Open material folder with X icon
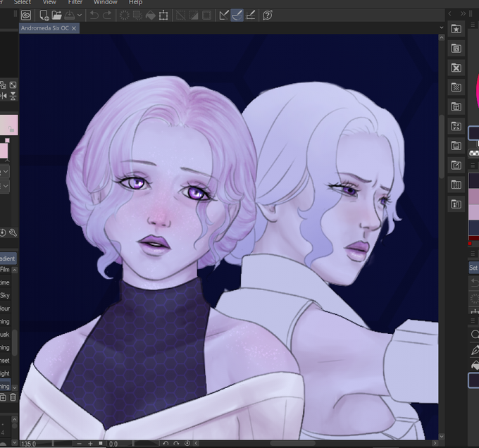 pyautogui.click(x=456, y=68)
